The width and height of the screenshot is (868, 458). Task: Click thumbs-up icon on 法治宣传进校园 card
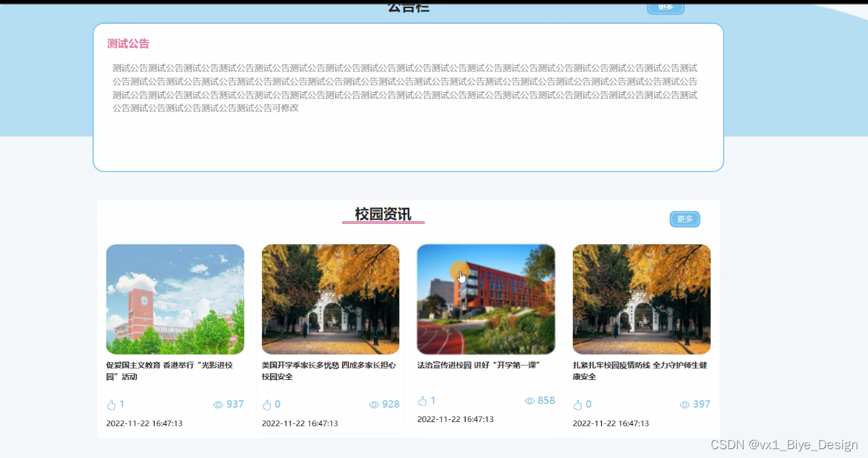[x=422, y=401]
